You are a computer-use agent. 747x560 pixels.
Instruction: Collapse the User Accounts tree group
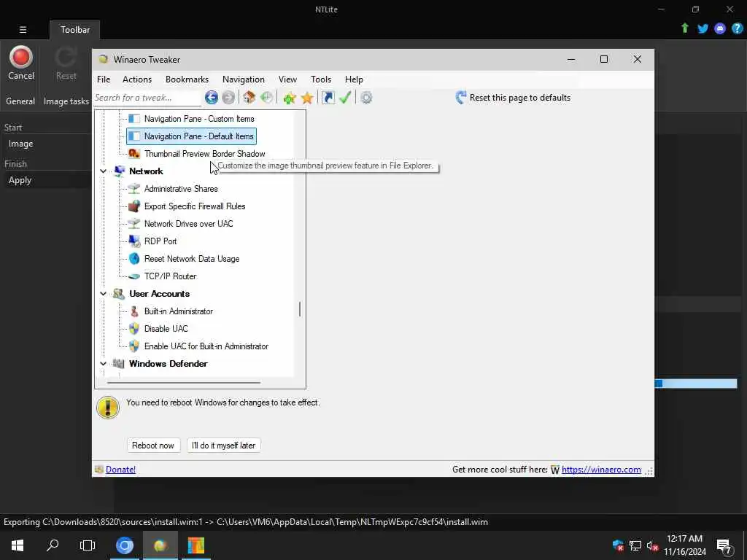click(x=104, y=294)
